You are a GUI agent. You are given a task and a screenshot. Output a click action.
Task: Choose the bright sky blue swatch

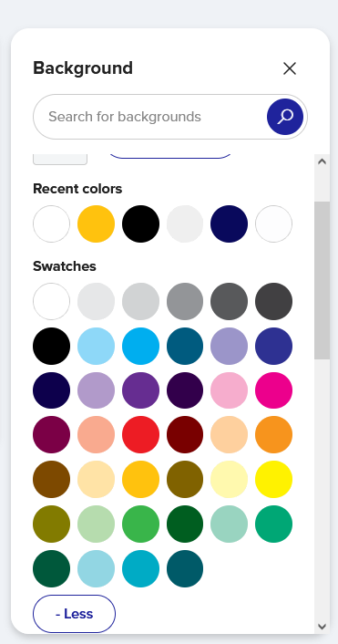[140, 346]
